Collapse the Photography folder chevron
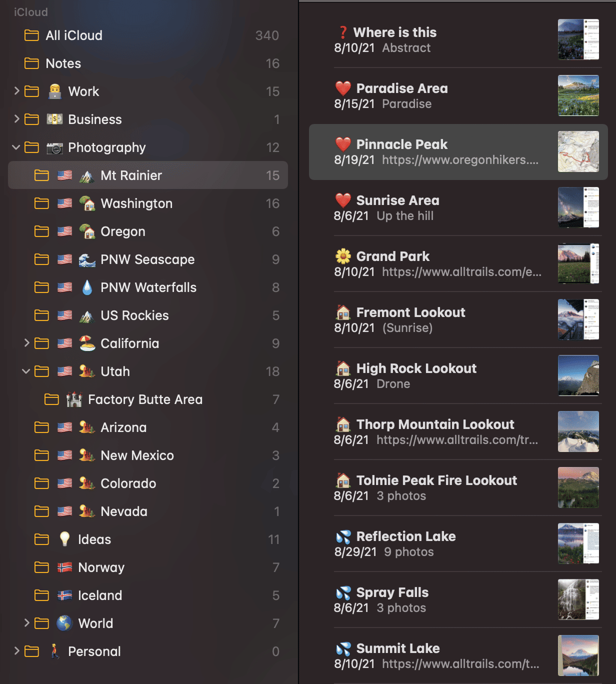The width and height of the screenshot is (616, 684). pyautogui.click(x=16, y=147)
